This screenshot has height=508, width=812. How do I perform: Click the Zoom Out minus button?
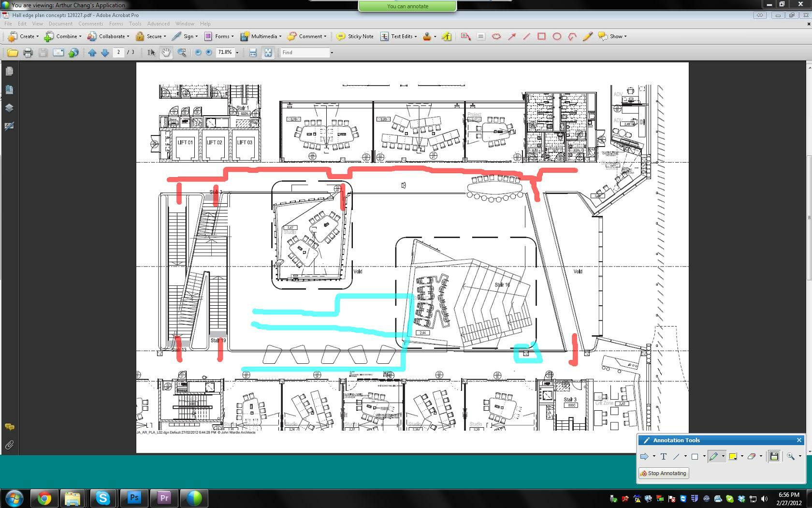click(x=198, y=52)
